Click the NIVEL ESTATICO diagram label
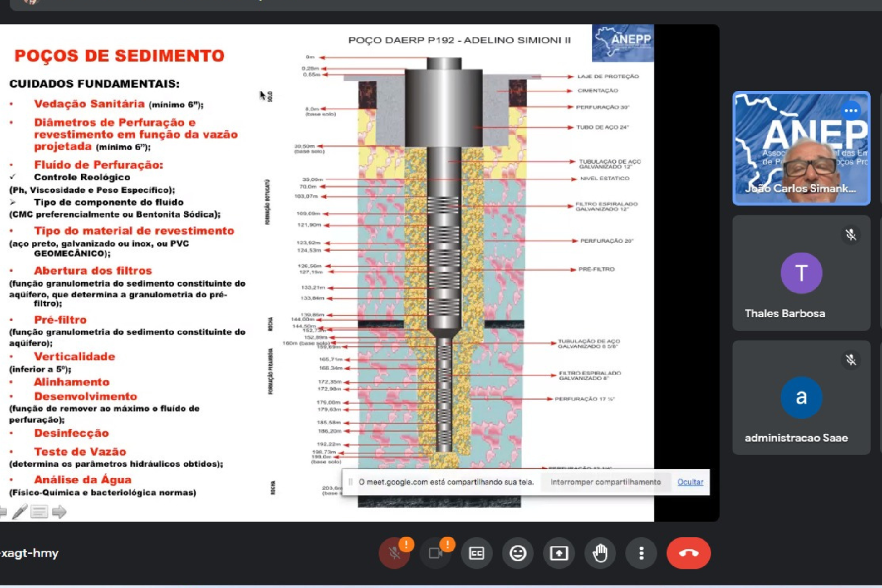The image size is (882, 588). pos(604,178)
